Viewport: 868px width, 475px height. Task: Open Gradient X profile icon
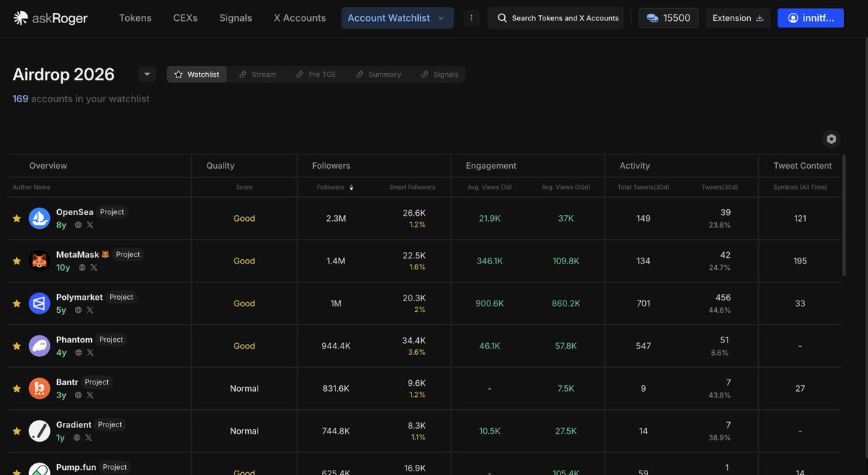coord(89,438)
